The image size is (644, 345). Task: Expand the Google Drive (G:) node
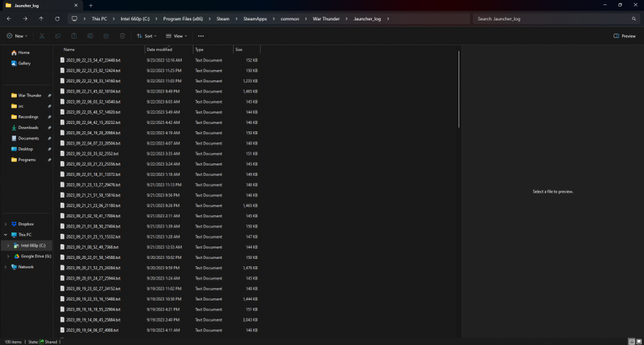(x=8, y=256)
